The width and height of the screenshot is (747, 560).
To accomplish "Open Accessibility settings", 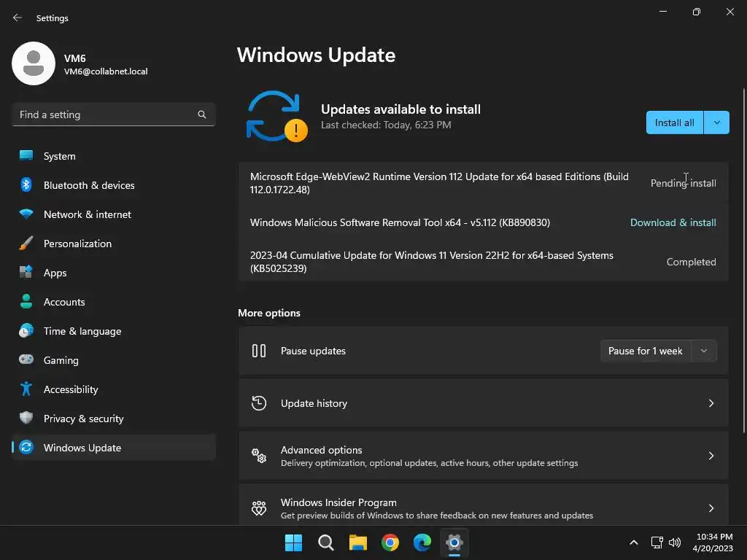I will tap(113, 389).
